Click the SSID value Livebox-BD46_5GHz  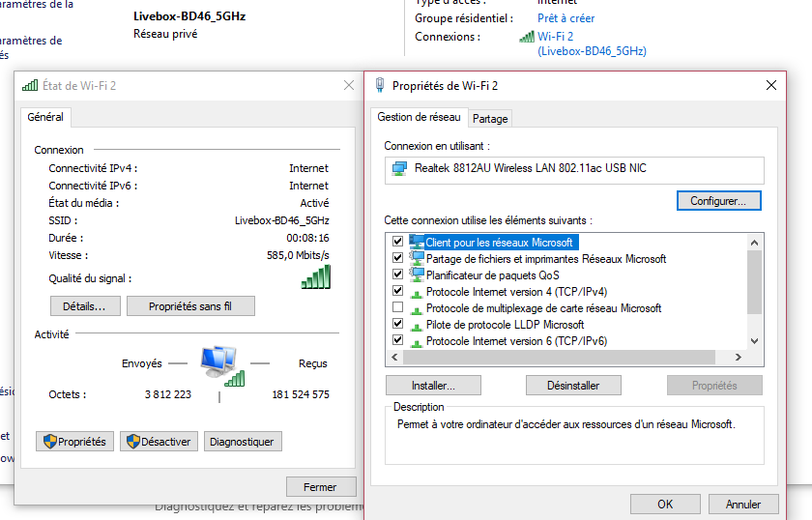pyautogui.click(x=281, y=220)
